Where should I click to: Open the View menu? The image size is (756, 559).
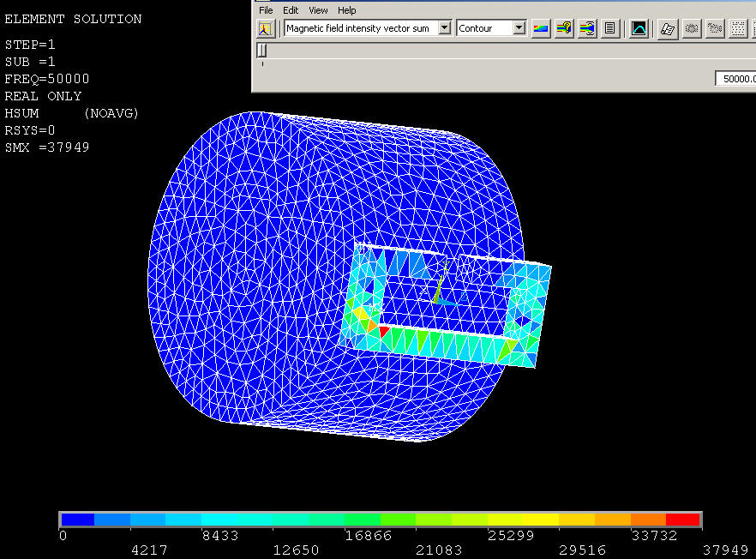318,10
